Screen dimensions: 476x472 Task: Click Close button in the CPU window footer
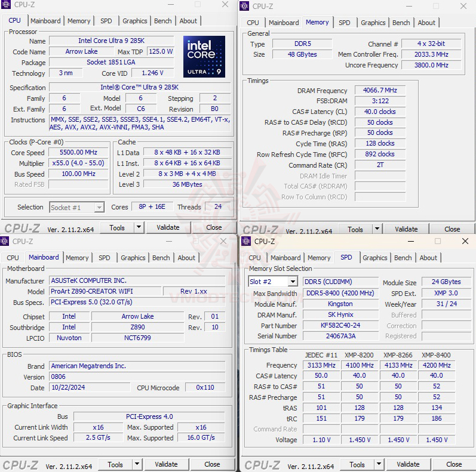[x=214, y=227]
